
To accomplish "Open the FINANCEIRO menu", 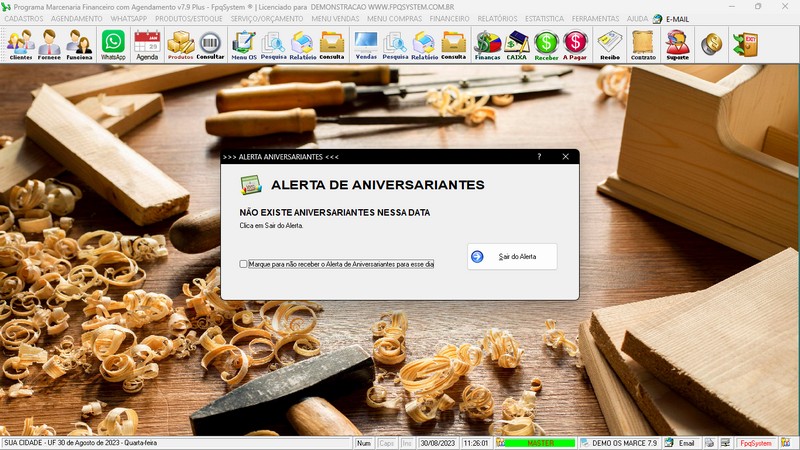I will coord(449,19).
